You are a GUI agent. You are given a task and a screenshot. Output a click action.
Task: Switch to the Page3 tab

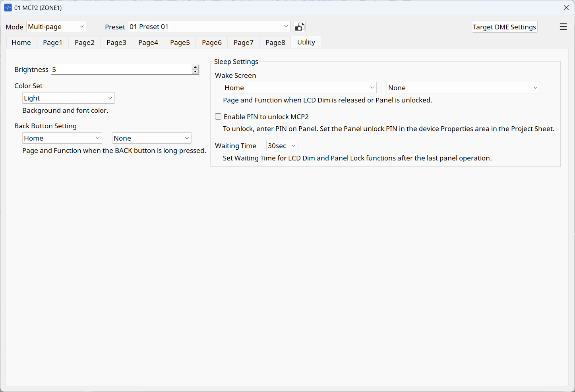116,42
